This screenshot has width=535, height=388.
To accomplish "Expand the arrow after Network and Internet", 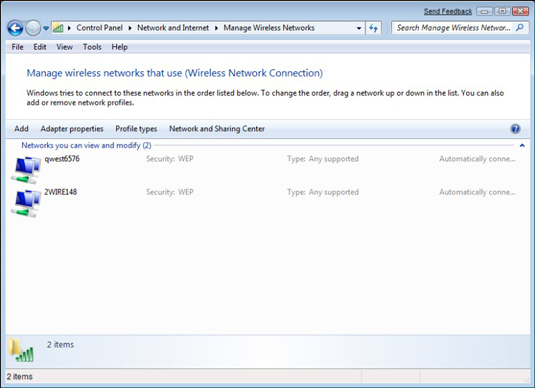I will click(216, 28).
